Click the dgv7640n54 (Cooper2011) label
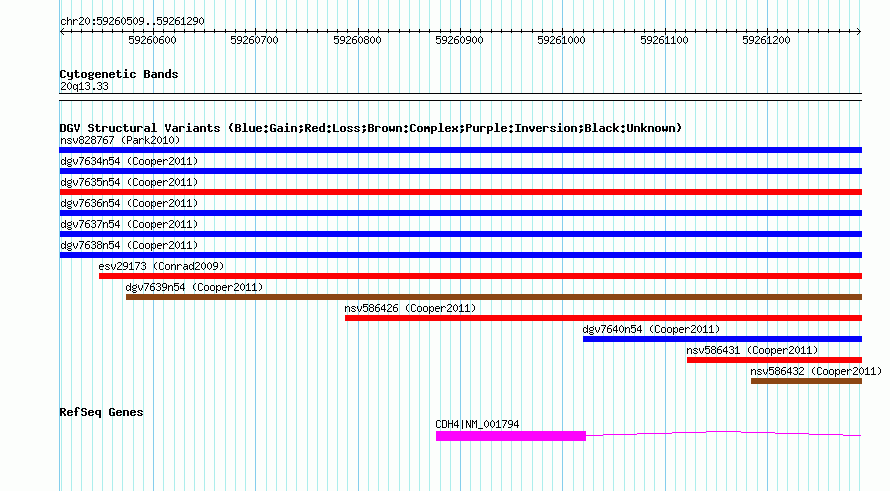 point(651,329)
